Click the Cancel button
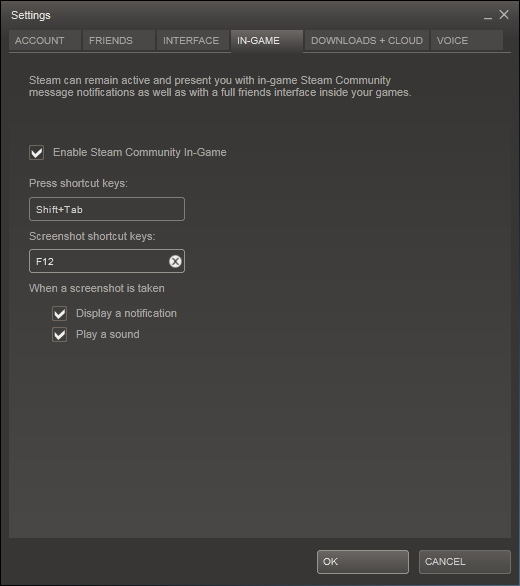The width and height of the screenshot is (520, 586). click(465, 562)
